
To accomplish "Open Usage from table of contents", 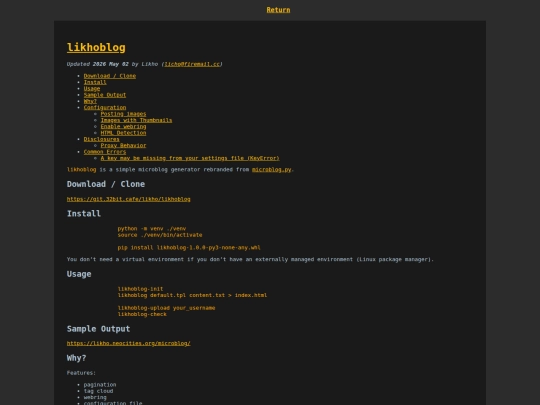I will click(x=92, y=89).
